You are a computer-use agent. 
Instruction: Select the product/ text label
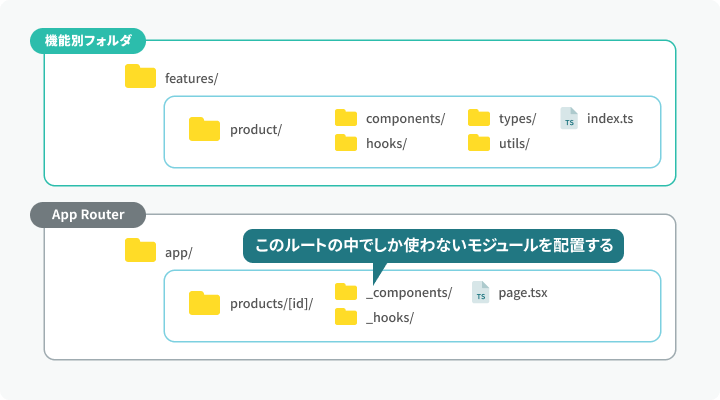[x=256, y=130]
